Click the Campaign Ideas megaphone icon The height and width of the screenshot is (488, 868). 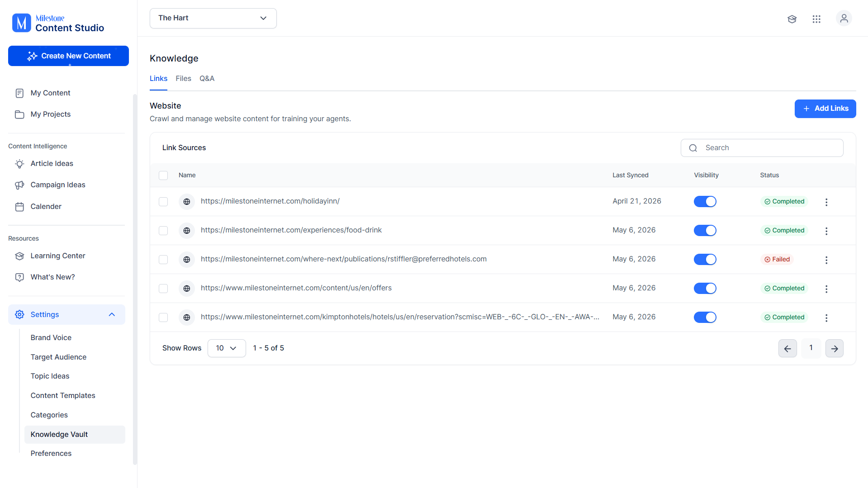pyautogui.click(x=19, y=185)
